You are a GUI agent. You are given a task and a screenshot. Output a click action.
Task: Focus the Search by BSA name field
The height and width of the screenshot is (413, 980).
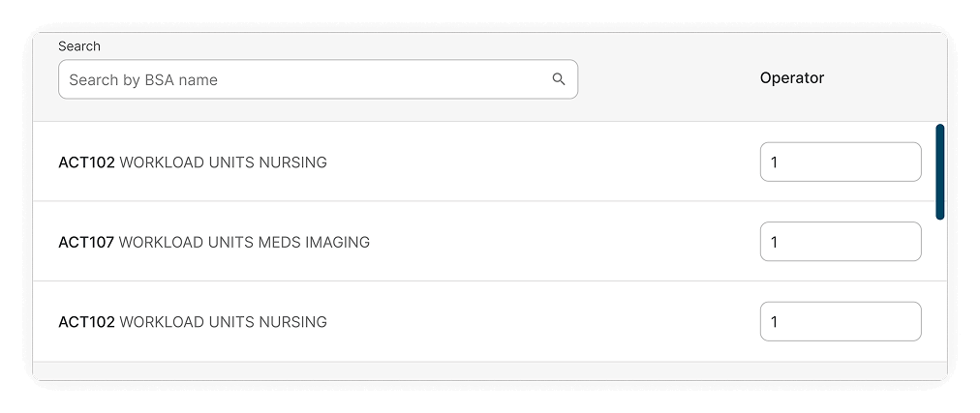click(x=300, y=79)
